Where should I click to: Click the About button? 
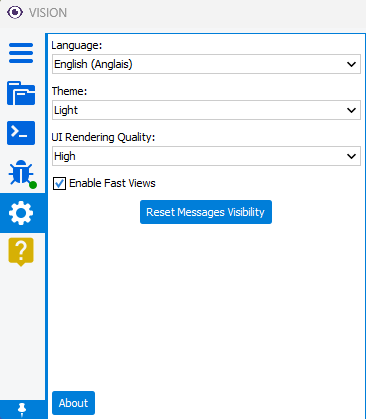point(73,403)
